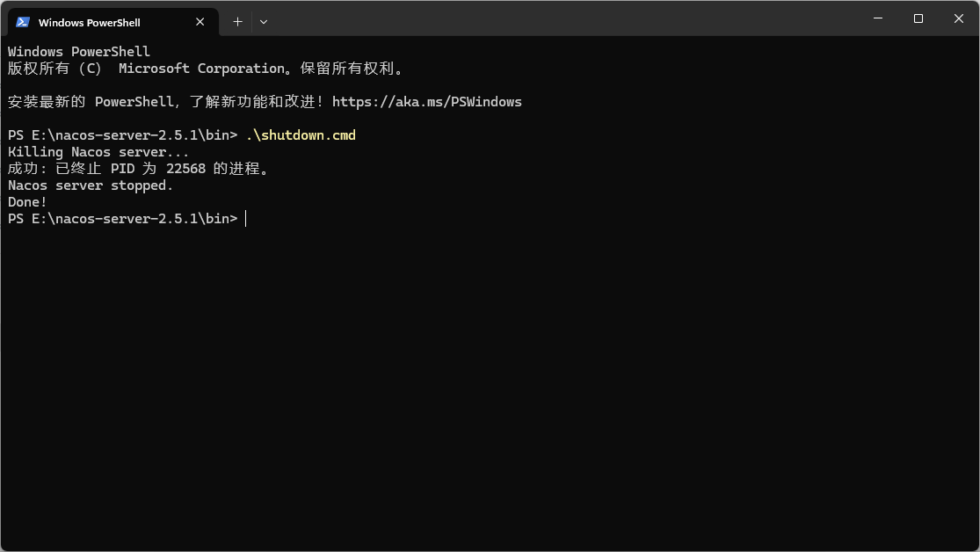
Task: Click the 'Killing Nacos server...' output line
Action: (98, 152)
